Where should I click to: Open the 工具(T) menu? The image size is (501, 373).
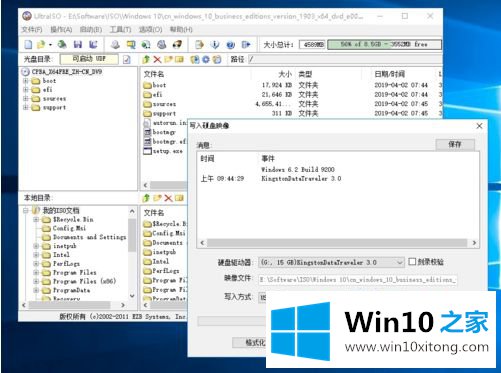click(120, 29)
